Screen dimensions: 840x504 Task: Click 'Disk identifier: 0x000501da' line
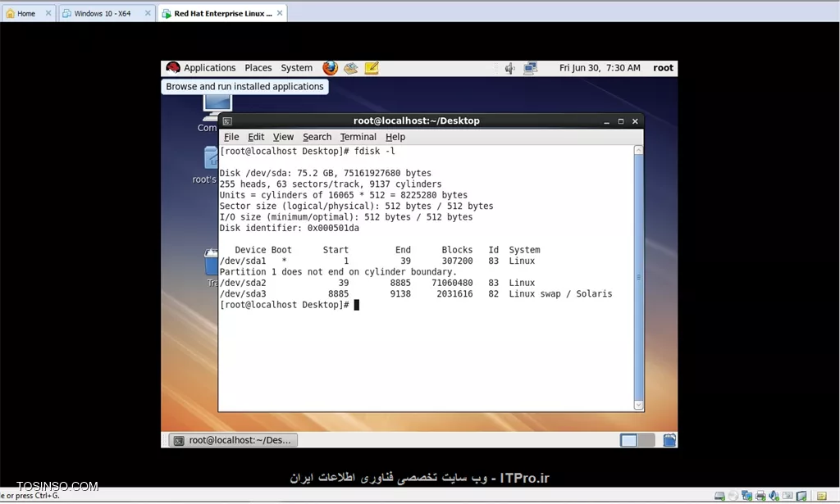(290, 229)
